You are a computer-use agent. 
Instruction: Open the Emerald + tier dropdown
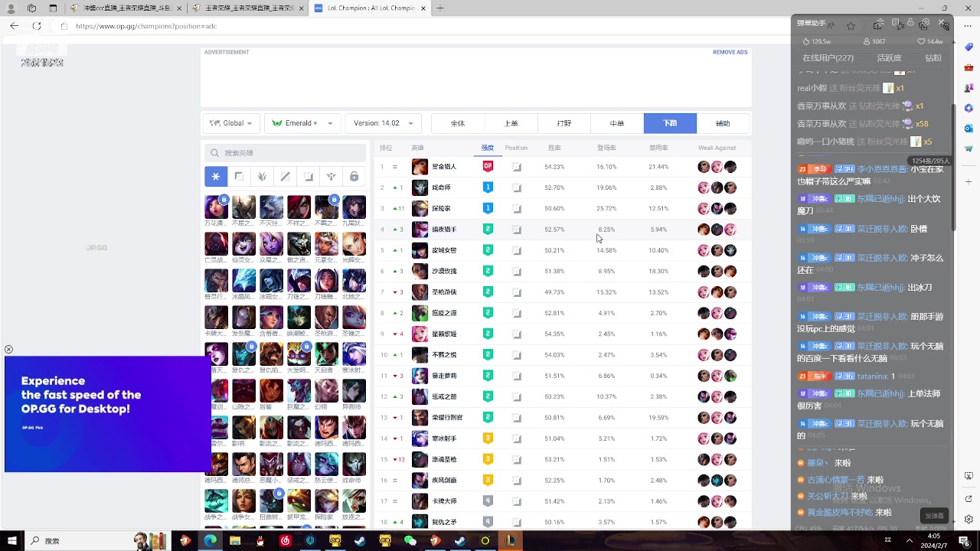(x=302, y=123)
